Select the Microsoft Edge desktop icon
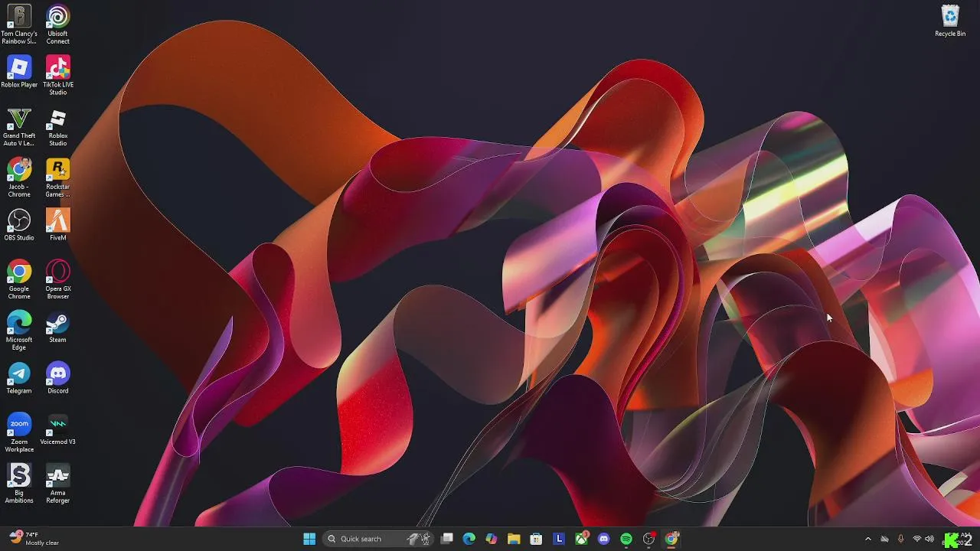 coord(19,331)
